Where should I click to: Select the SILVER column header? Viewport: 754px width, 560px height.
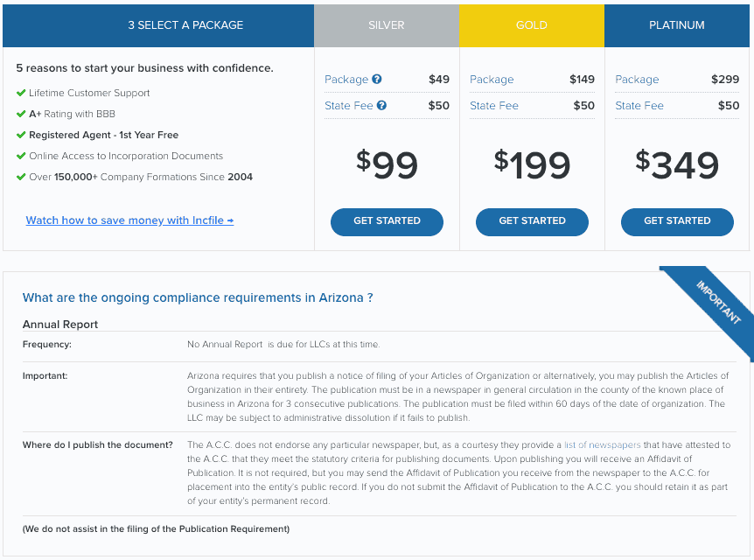point(386,25)
